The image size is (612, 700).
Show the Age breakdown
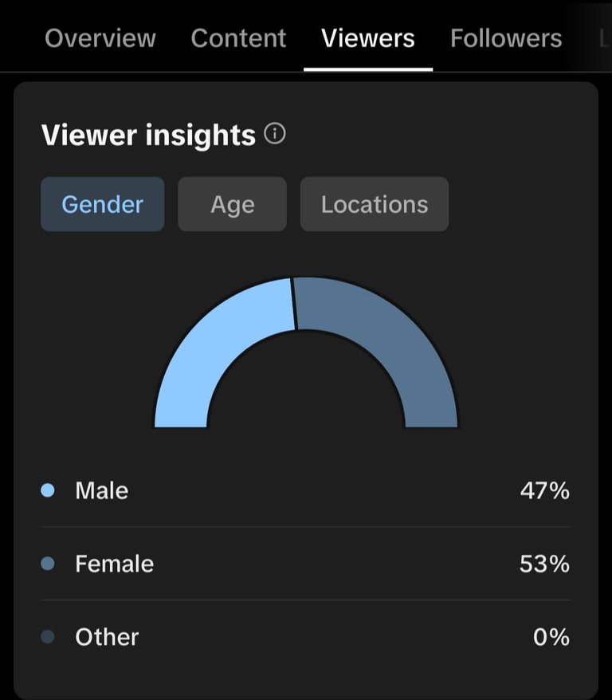[232, 204]
